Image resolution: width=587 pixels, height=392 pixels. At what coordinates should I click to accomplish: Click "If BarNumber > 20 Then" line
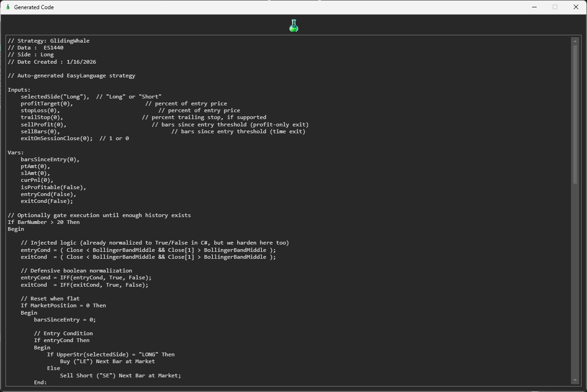pyautogui.click(x=44, y=222)
